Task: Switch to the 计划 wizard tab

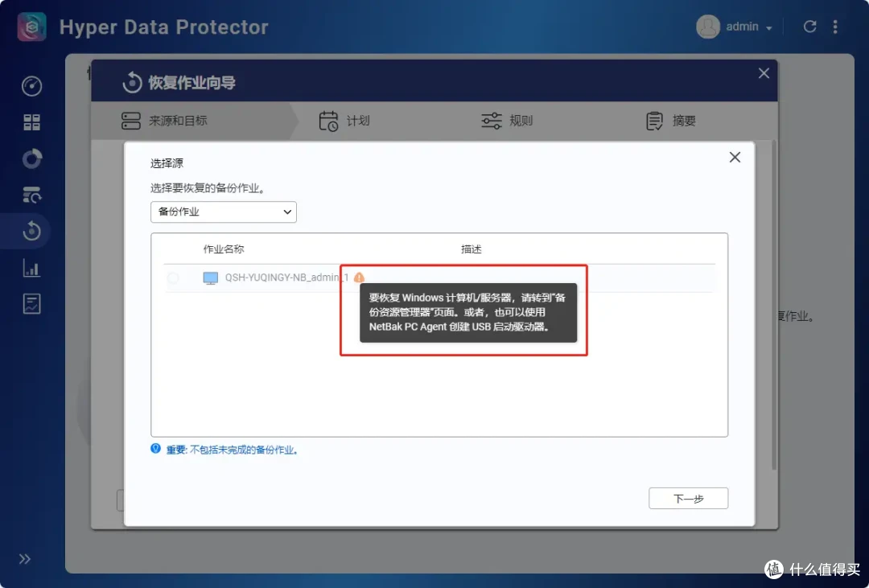Action: click(x=345, y=121)
